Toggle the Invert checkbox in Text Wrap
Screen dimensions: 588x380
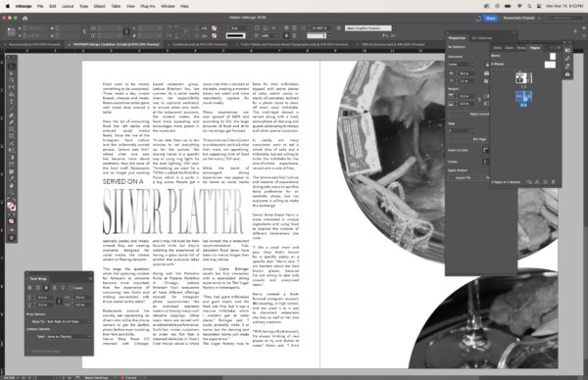click(x=72, y=288)
